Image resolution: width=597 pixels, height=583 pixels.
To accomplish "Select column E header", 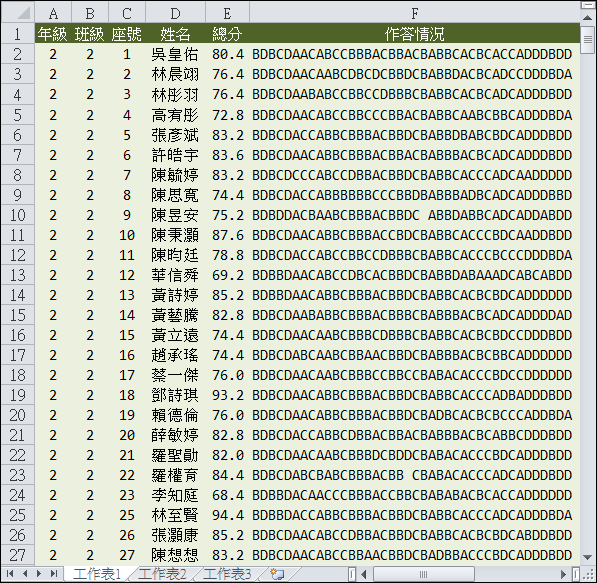I will 227,13.
